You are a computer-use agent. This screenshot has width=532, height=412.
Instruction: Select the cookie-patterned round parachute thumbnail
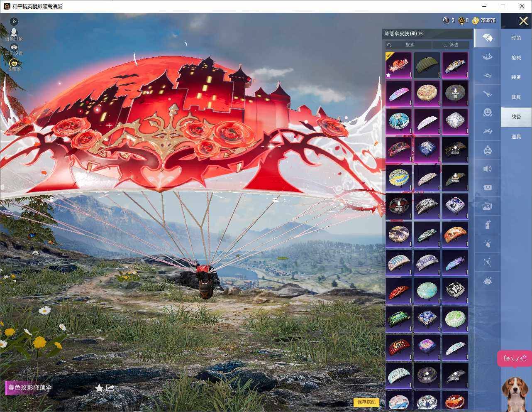pos(427,93)
